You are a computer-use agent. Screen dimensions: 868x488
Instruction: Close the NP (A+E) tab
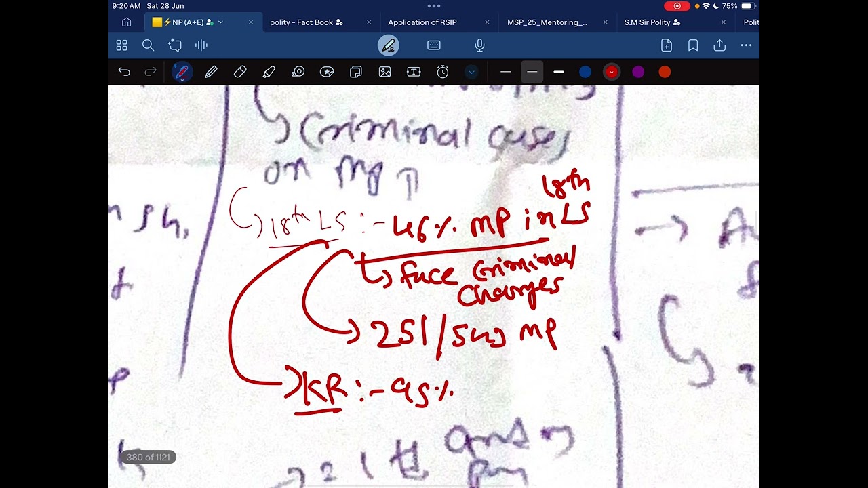[250, 22]
